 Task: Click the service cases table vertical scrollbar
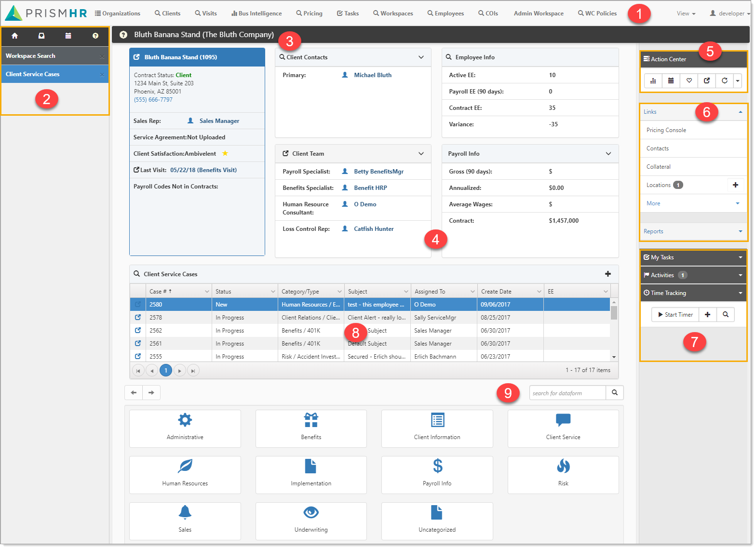point(614,330)
